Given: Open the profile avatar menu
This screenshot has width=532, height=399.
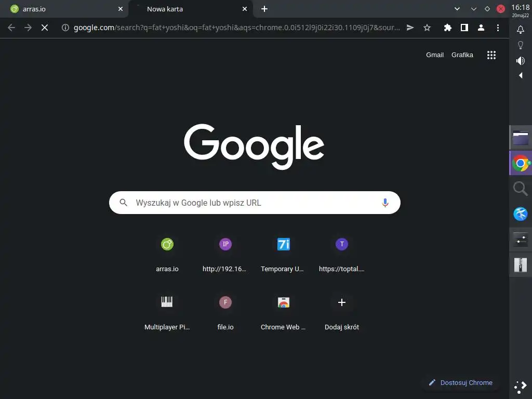Looking at the screenshot, I should (481, 28).
